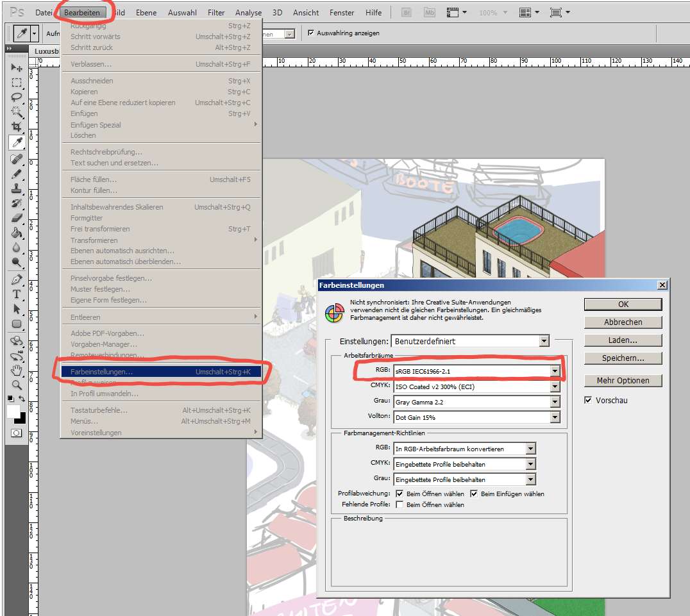Click the black background color swatch
Image resolution: width=690 pixels, height=616 pixels.
(22, 420)
